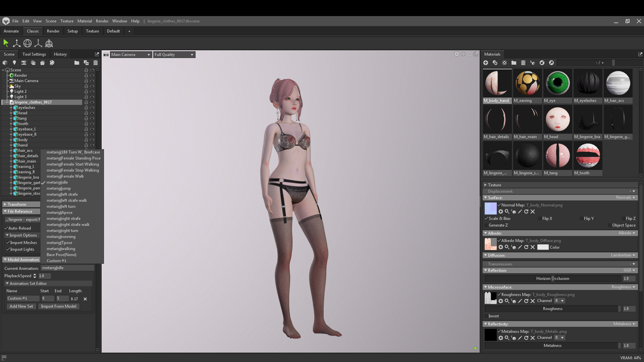Switch to the Animate workspace tab

(x=11, y=31)
